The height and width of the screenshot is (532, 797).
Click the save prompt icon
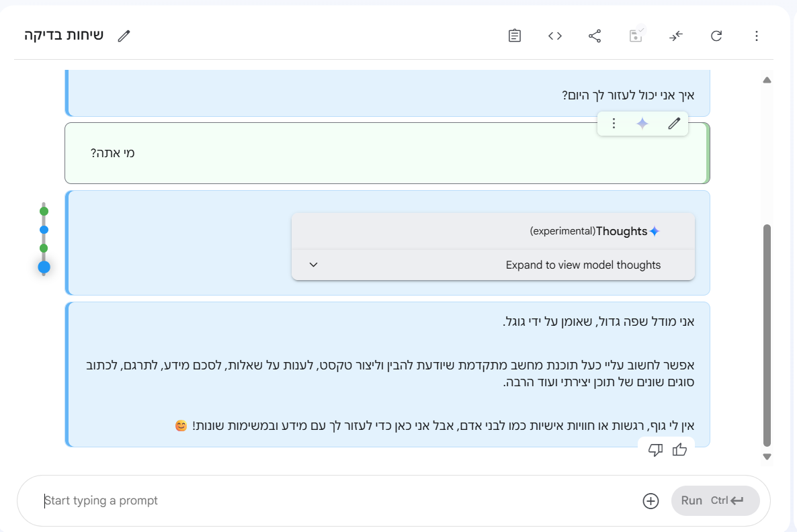coord(635,36)
